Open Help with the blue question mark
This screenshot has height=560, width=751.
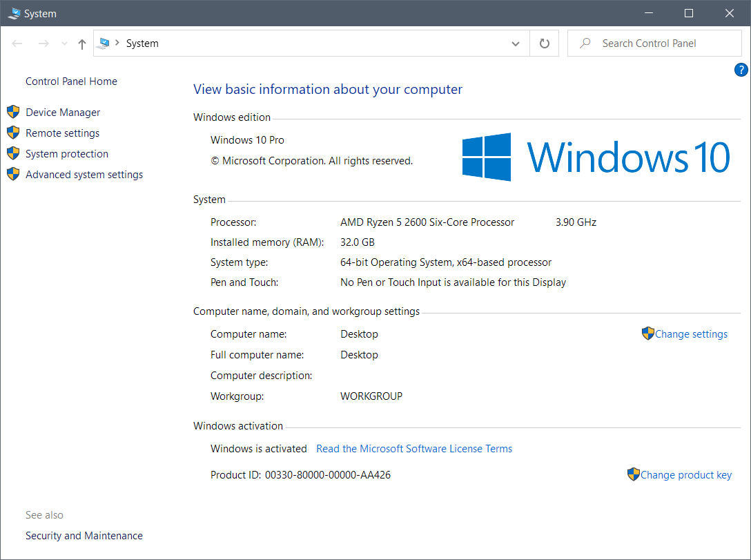(741, 70)
